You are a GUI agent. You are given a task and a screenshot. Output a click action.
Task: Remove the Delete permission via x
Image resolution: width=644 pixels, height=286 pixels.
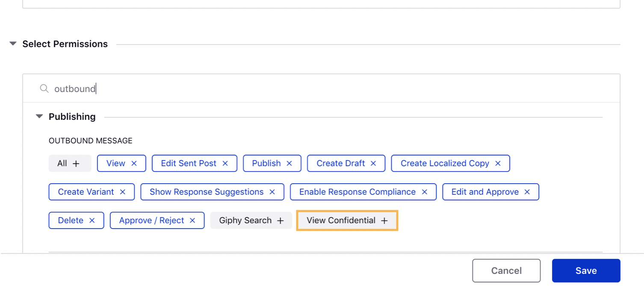[x=92, y=220]
